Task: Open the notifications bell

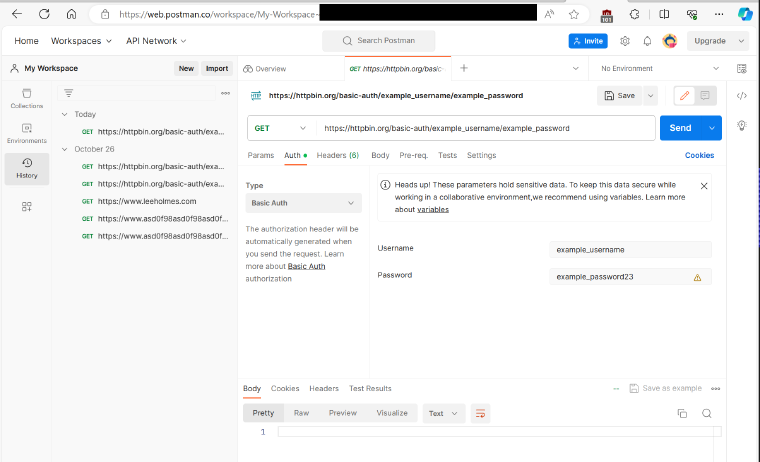Action: [647, 41]
